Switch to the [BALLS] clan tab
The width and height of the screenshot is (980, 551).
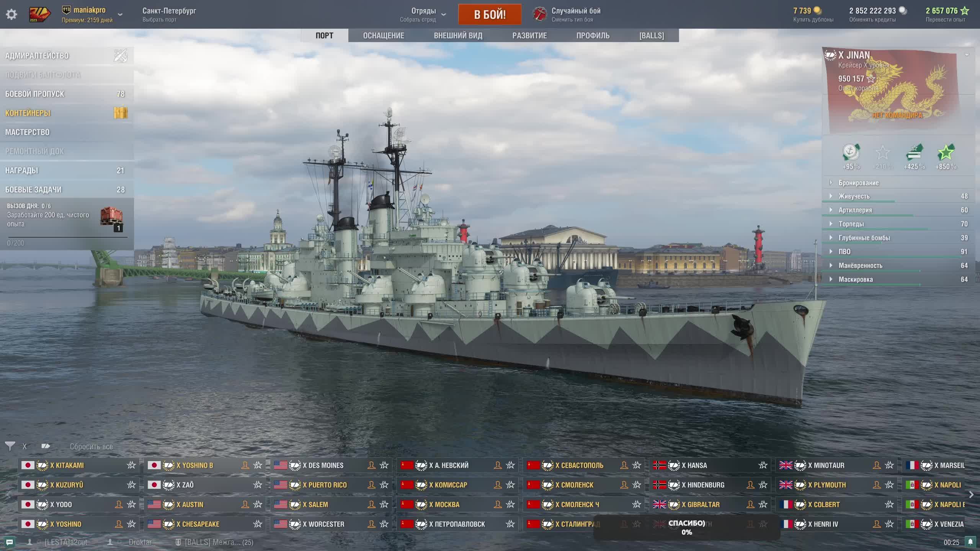[x=652, y=36]
